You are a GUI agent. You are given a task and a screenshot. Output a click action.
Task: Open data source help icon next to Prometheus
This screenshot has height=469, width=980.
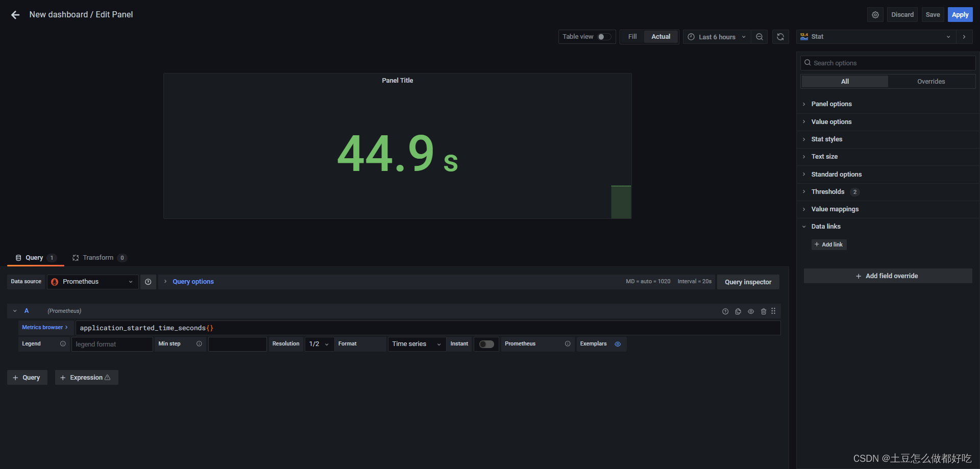pos(148,282)
